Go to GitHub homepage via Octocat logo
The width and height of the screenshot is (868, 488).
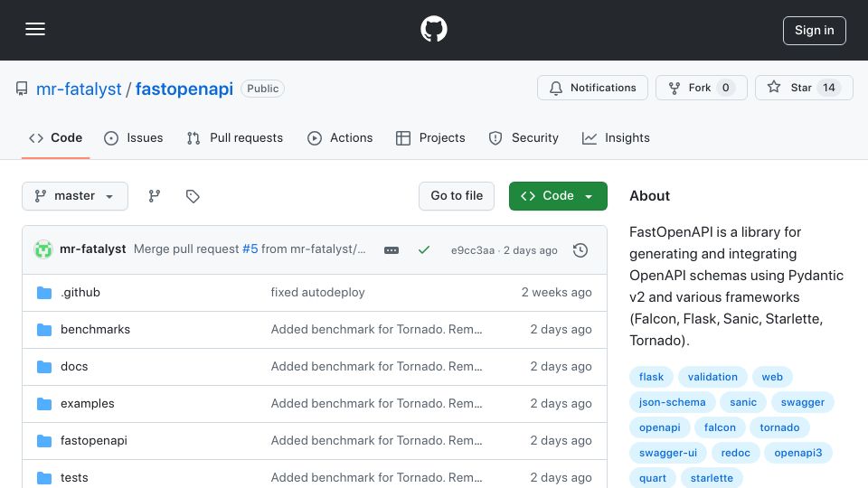coord(433,29)
